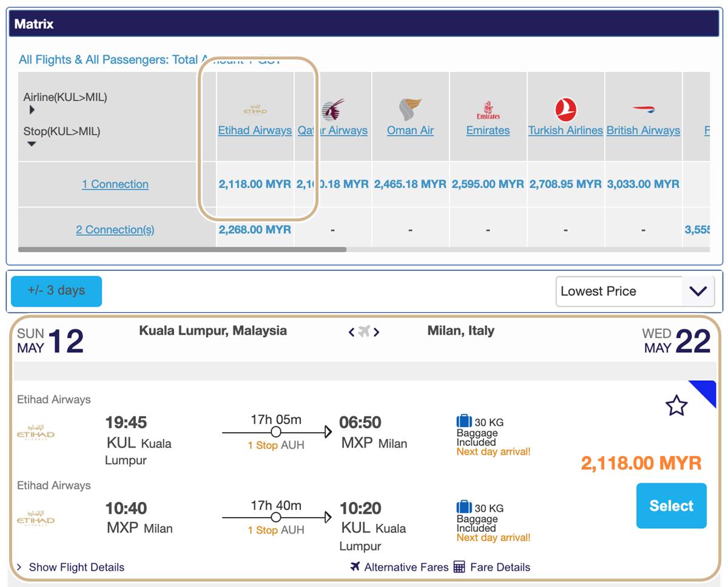Select the Oman Air 2,465.18 MYR fare

tap(410, 184)
